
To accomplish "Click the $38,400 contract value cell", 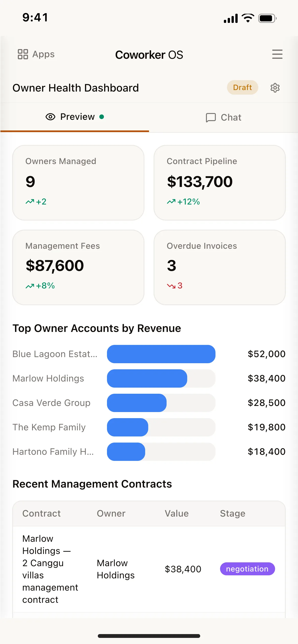I will pos(183,569).
